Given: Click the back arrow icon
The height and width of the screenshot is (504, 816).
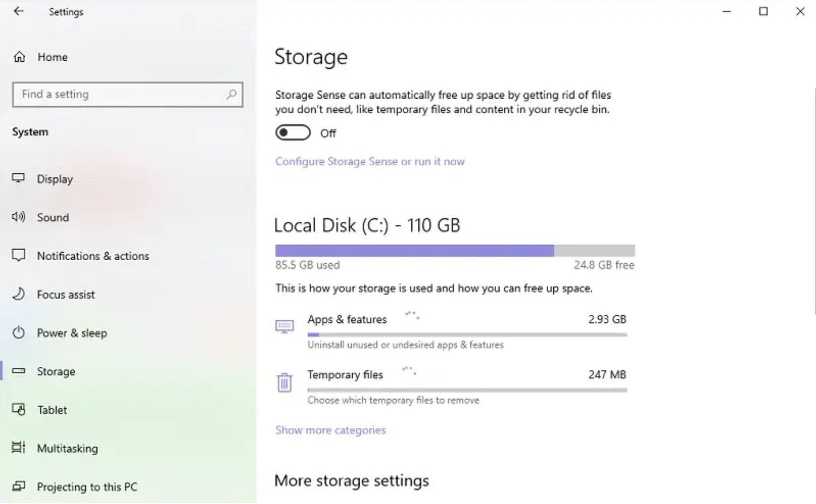Looking at the screenshot, I should tap(19, 11).
